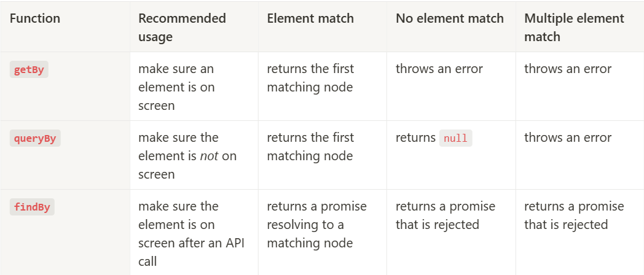Click getBy's Multiple element match cell
644x275 pixels.
(567, 69)
